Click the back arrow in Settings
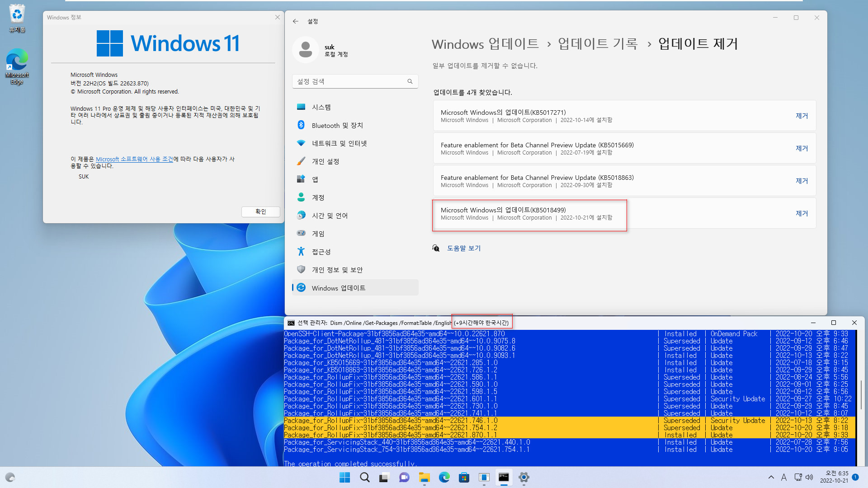The height and width of the screenshot is (488, 868). (296, 21)
